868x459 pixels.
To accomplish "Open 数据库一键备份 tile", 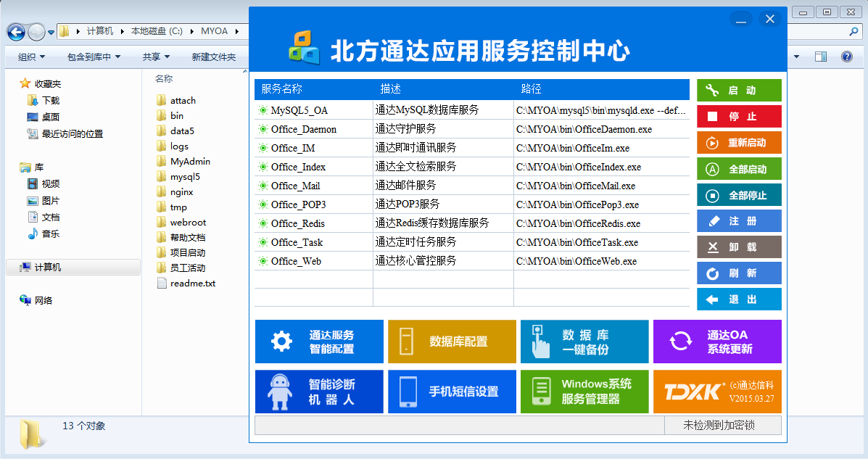I will coord(584,342).
